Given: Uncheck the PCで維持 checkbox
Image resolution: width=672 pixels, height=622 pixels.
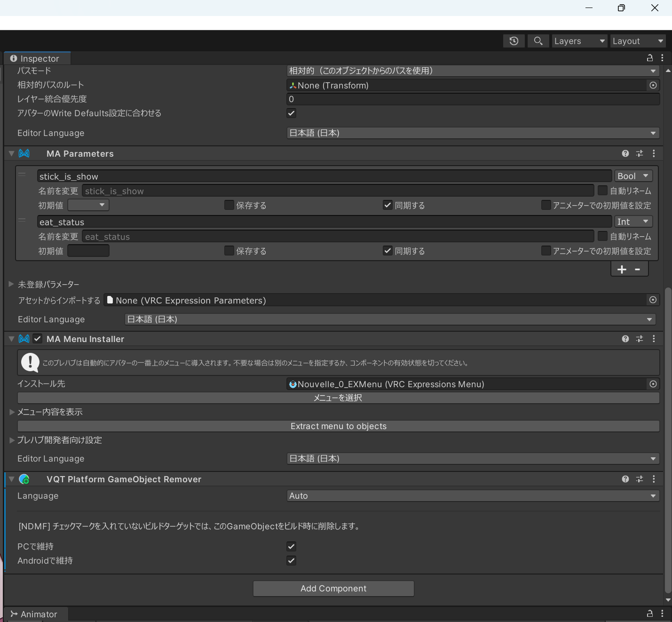Looking at the screenshot, I should point(292,546).
